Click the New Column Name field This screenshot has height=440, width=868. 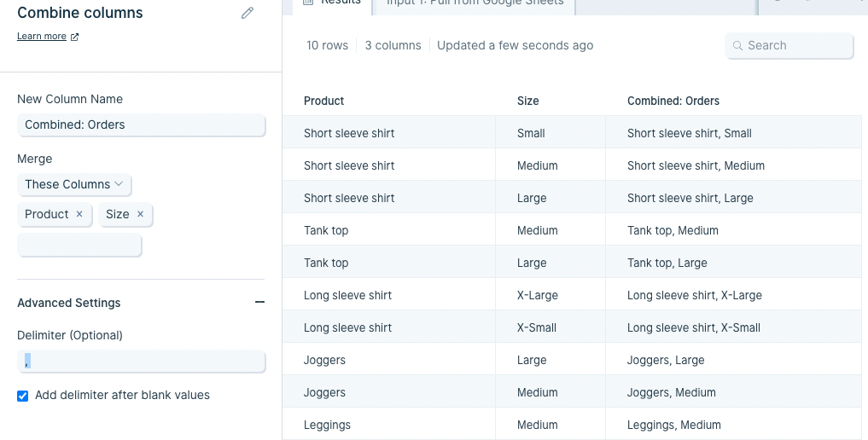pos(141,125)
